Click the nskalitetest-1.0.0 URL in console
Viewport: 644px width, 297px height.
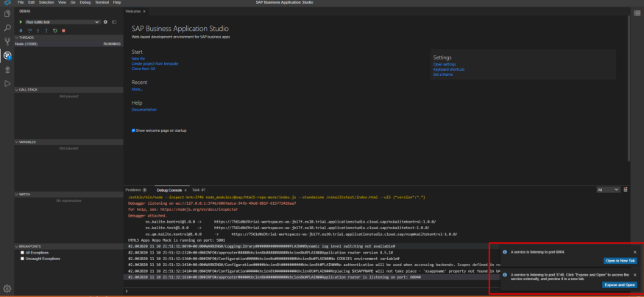[322, 228]
